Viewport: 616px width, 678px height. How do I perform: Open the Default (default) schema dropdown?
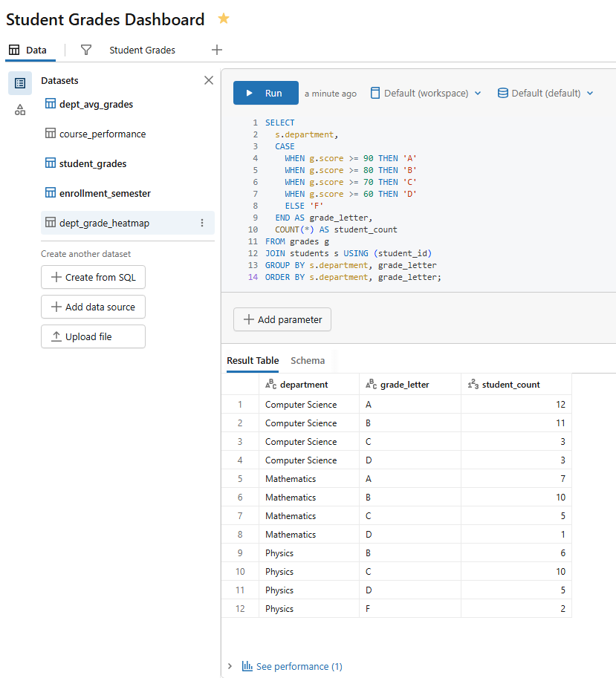click(545, 93)
